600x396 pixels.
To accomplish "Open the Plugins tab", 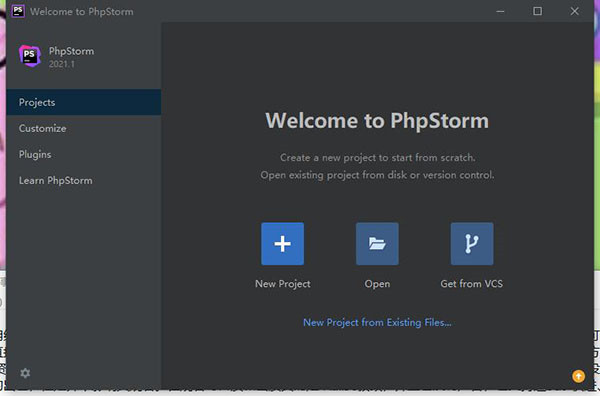I will pos(83,154).
